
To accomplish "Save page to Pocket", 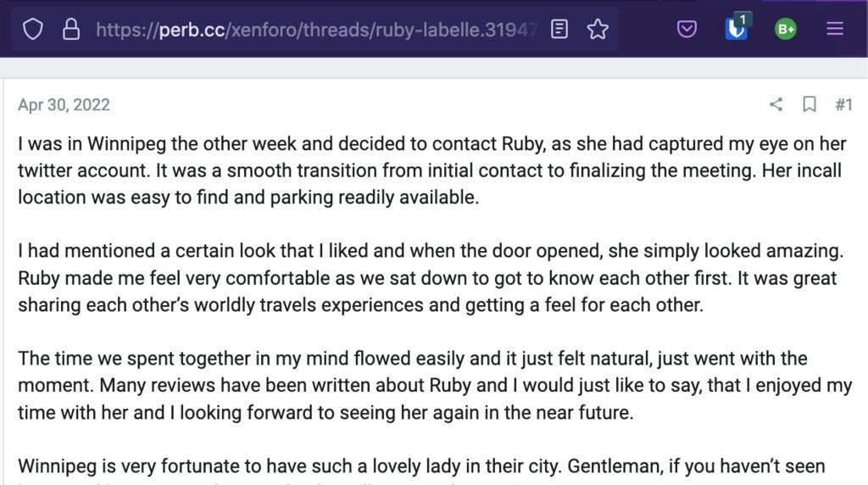I will click(687, 30).
